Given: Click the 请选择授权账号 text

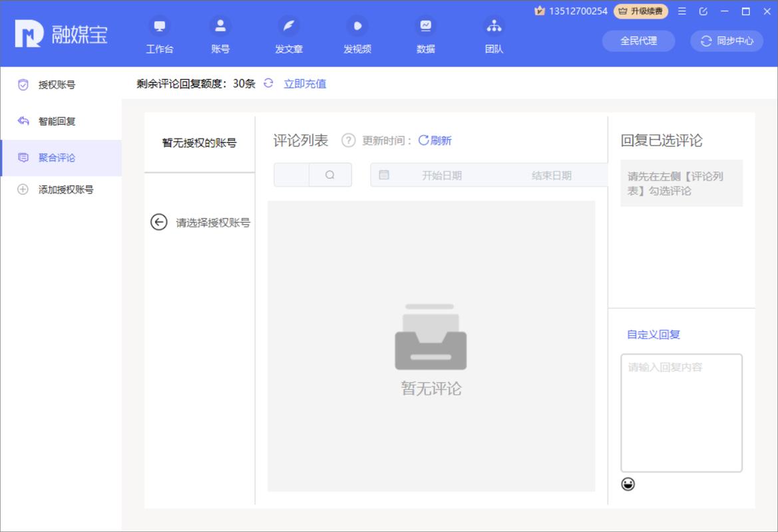Looking at the screenshot, I should tap(213, 223).
